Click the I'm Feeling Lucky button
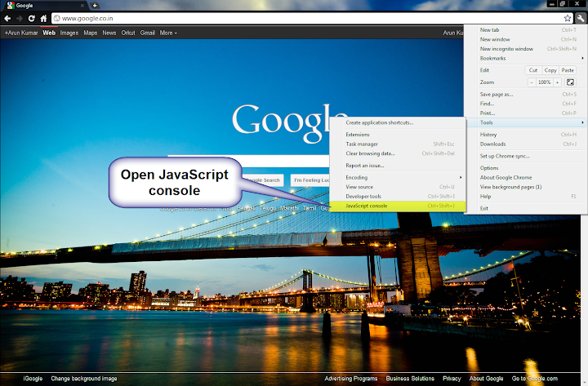This screenshot has width=588, height=386. (310, 180)
